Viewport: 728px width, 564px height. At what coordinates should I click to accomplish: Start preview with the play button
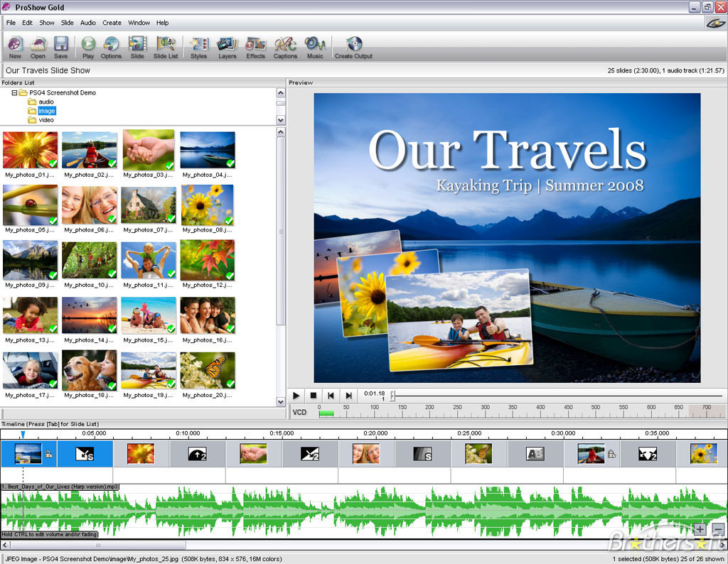pos(296,396)
